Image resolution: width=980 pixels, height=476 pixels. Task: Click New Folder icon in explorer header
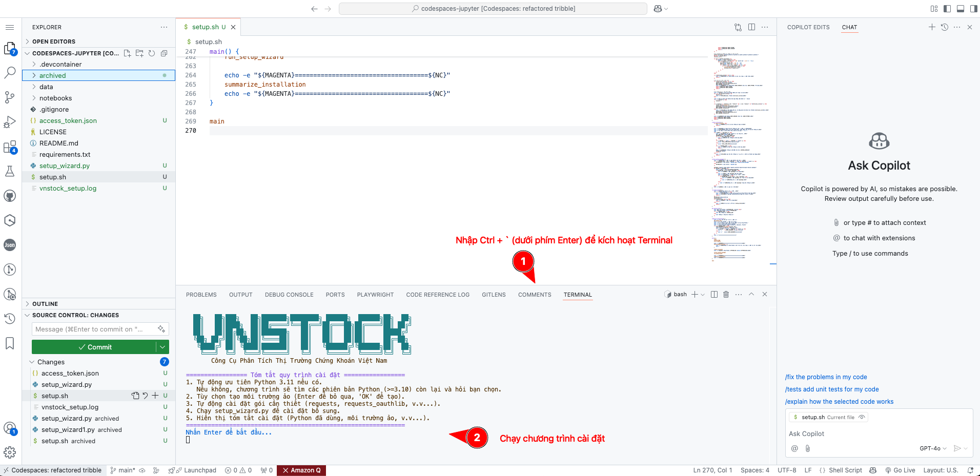[139, 53]
